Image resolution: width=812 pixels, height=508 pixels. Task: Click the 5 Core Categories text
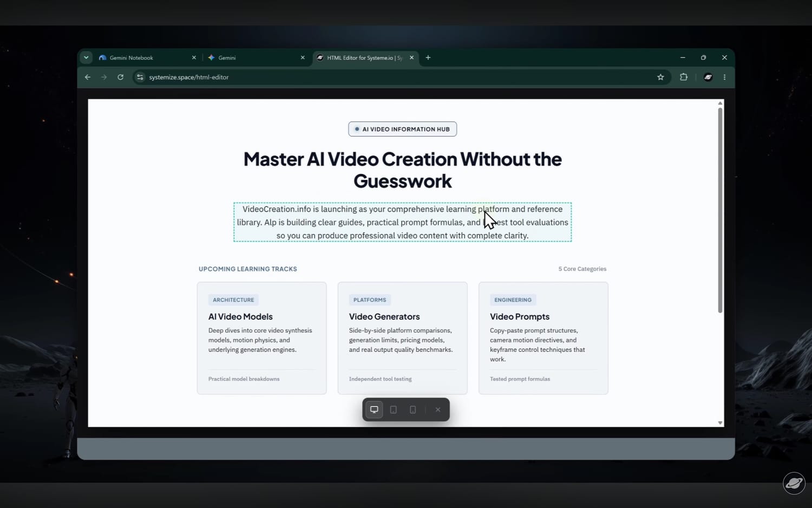tap(582, 269)
